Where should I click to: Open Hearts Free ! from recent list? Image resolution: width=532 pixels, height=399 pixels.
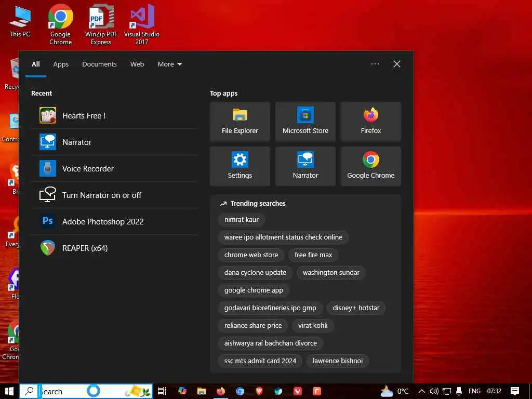(x=114, y=116)
